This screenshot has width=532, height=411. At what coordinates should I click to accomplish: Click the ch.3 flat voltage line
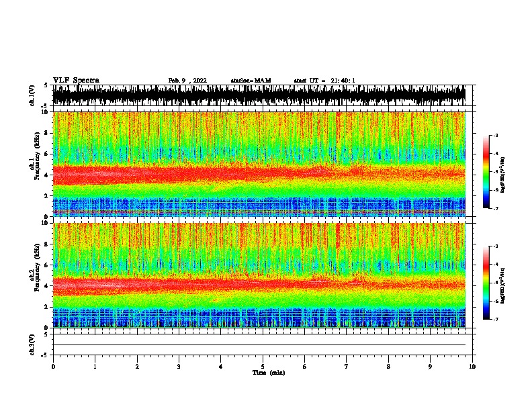pos(259,345)
